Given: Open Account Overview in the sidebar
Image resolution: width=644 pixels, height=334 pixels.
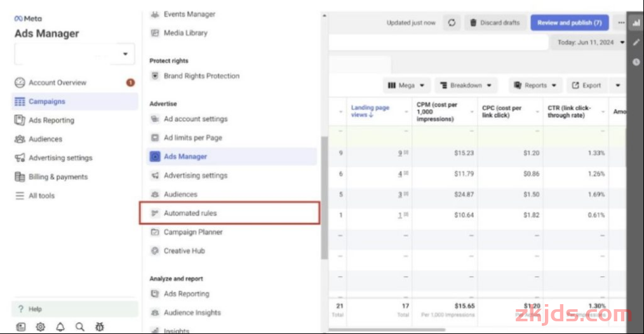Looking at the screenshot, I should click(x=57, y=83).
